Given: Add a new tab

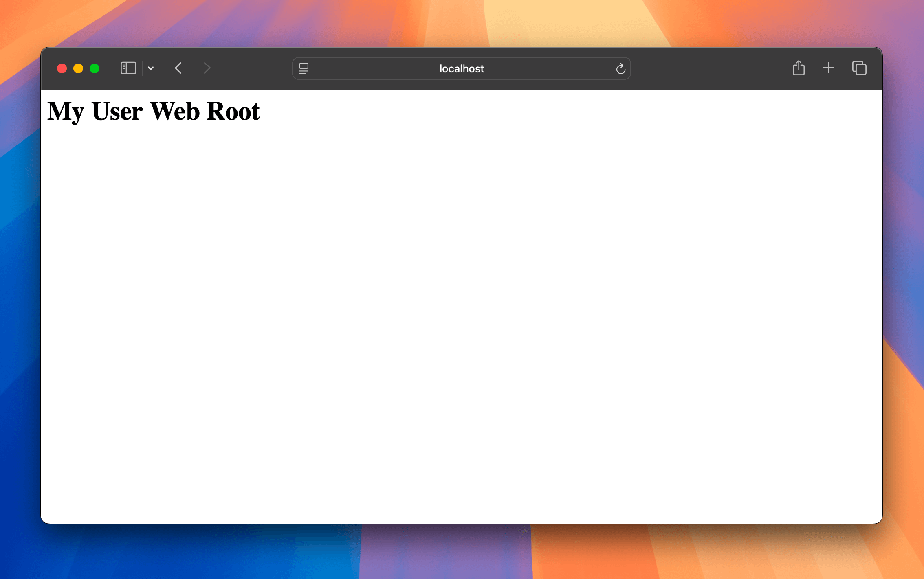Looking at the screenshot, I should [828, 68].
